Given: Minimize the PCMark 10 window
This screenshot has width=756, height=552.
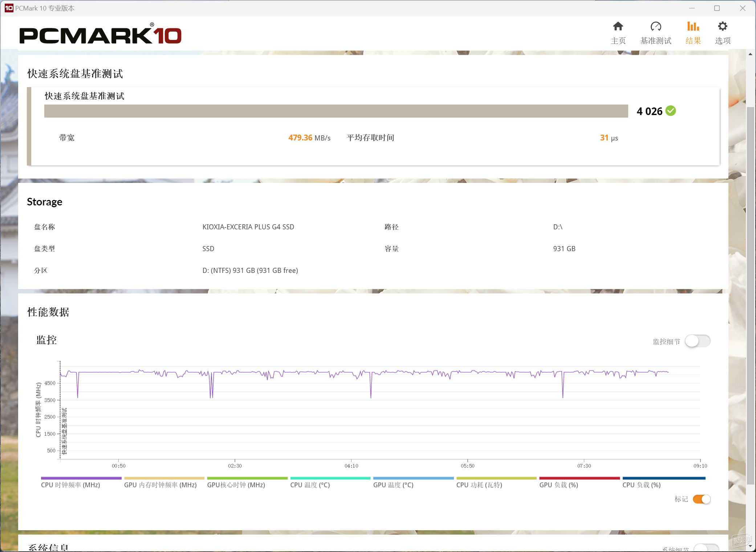Looking at the screenshot, I should (x=692, y=8).
